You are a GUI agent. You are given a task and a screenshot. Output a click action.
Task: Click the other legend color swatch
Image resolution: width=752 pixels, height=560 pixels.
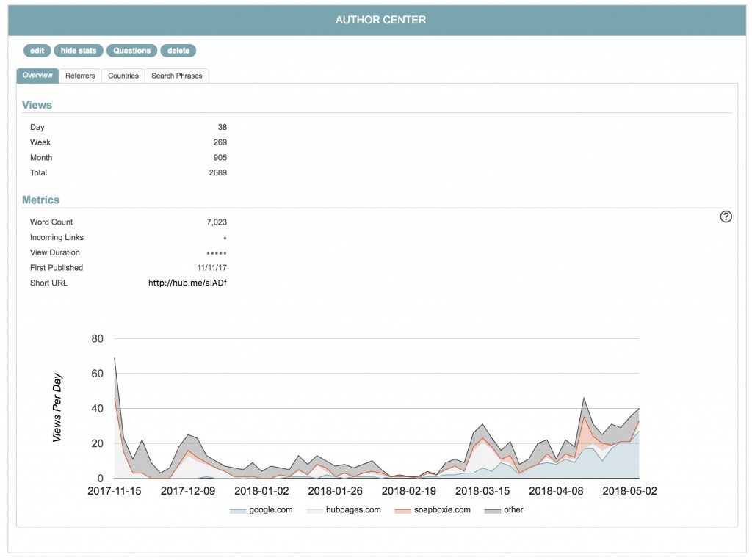tap(493, 511)
